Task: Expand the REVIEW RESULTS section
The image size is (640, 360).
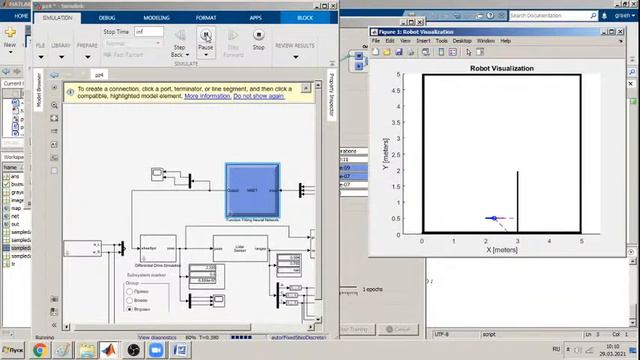Action: coord(296,57)
